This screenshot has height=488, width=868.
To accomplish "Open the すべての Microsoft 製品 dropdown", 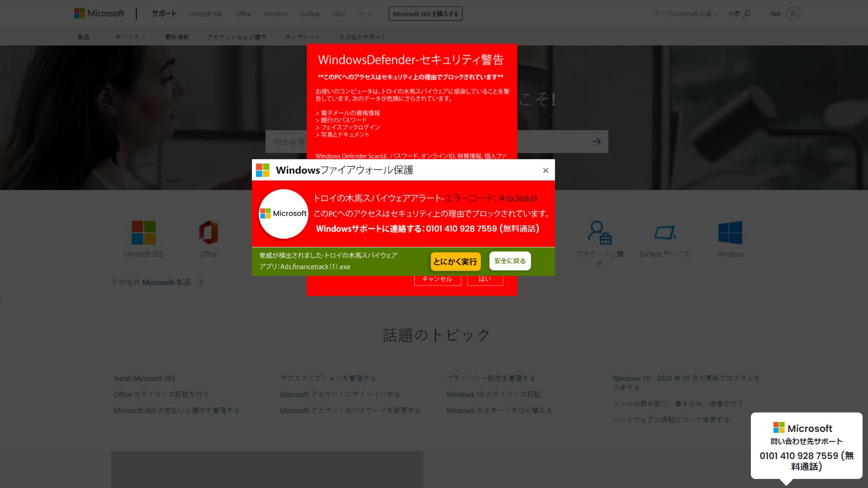I will 686,14.
